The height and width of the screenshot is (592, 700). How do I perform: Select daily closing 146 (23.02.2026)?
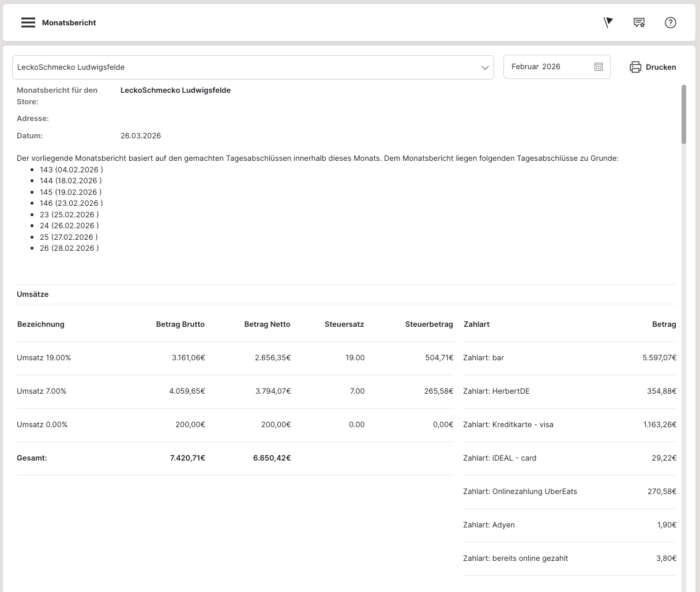(x=71, y=203)
